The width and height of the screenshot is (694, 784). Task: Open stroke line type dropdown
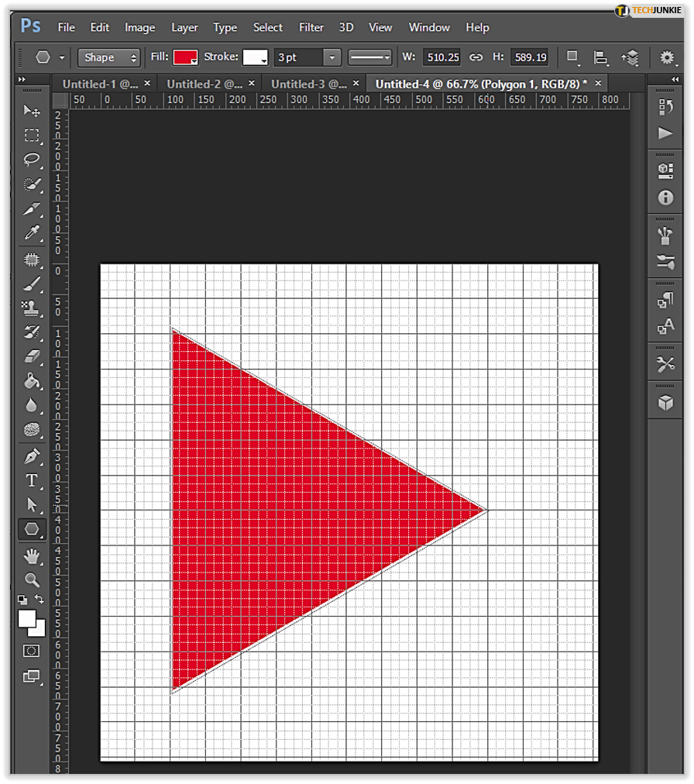tap(369, 57)
